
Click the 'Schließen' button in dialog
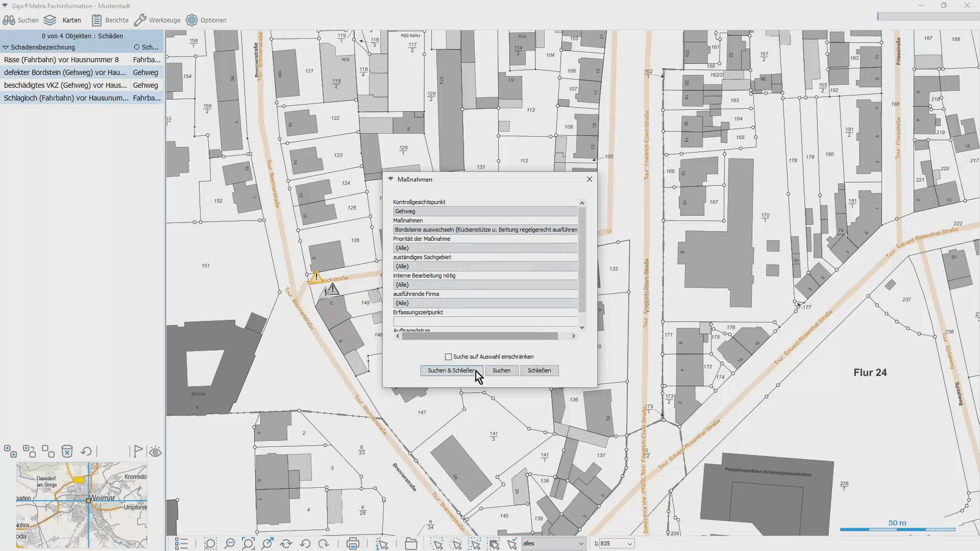(x=539, y=370)
